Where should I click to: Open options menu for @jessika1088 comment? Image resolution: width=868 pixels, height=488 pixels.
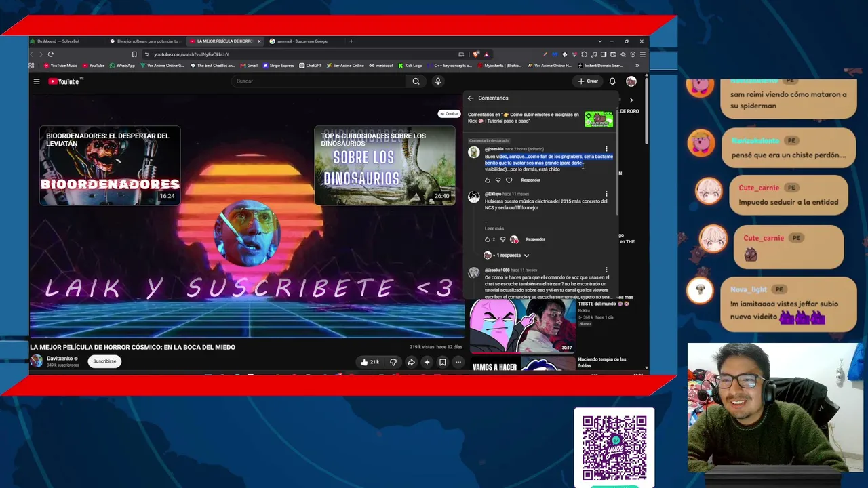coord(606,270)
